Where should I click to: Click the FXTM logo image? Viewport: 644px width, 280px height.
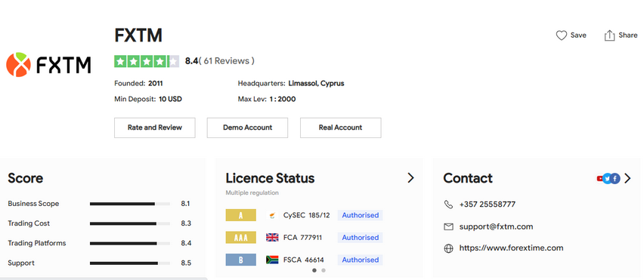48,65
